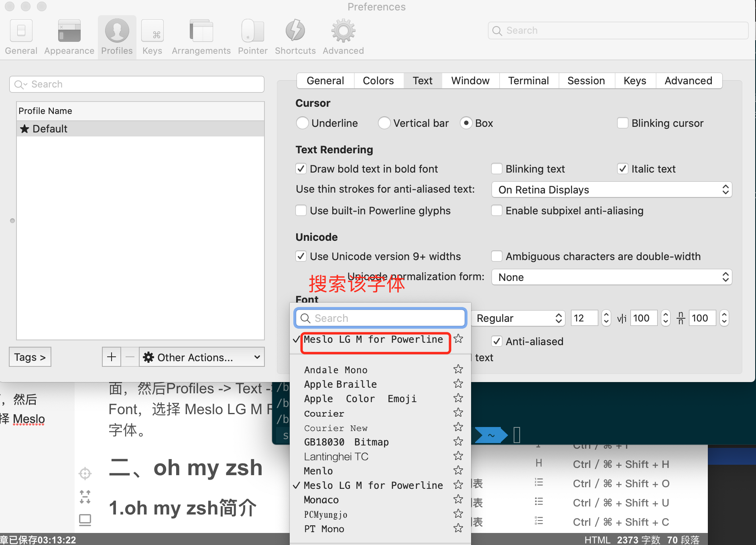Star the top Meslo LG M entry
This screenshot has height=545, width=756.
[x=458, y=339]
